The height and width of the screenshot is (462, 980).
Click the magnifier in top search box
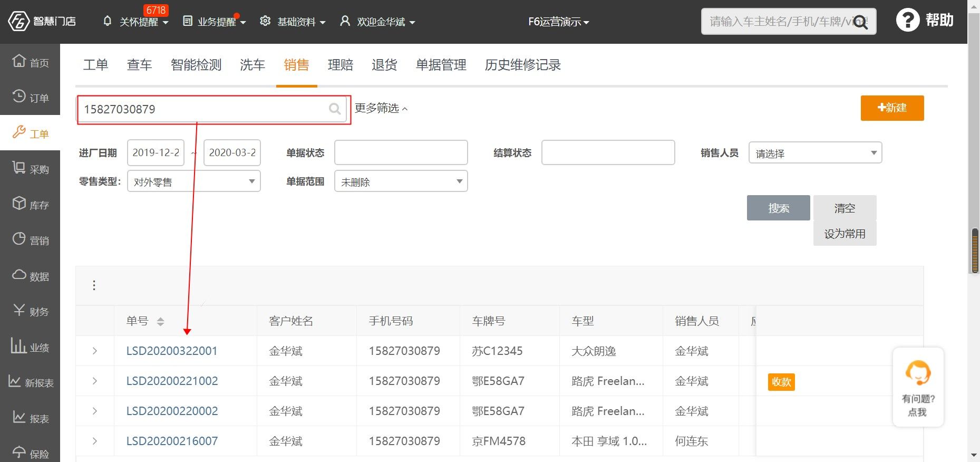860,22
